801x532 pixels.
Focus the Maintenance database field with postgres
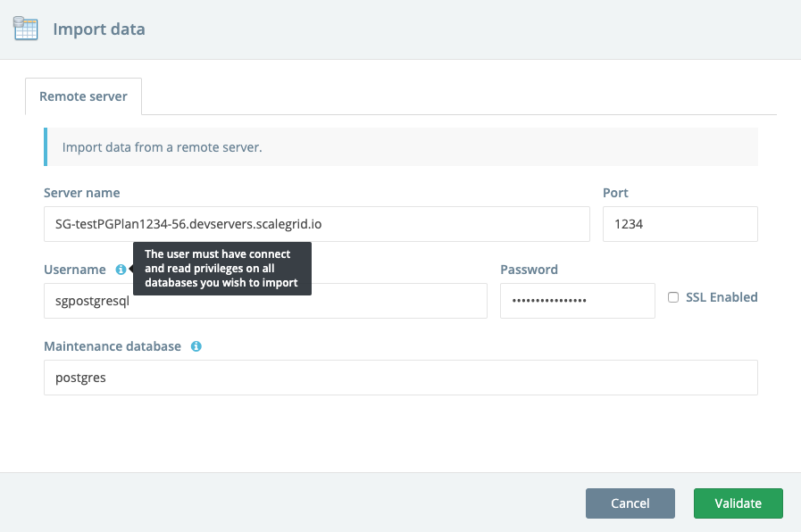400,378
